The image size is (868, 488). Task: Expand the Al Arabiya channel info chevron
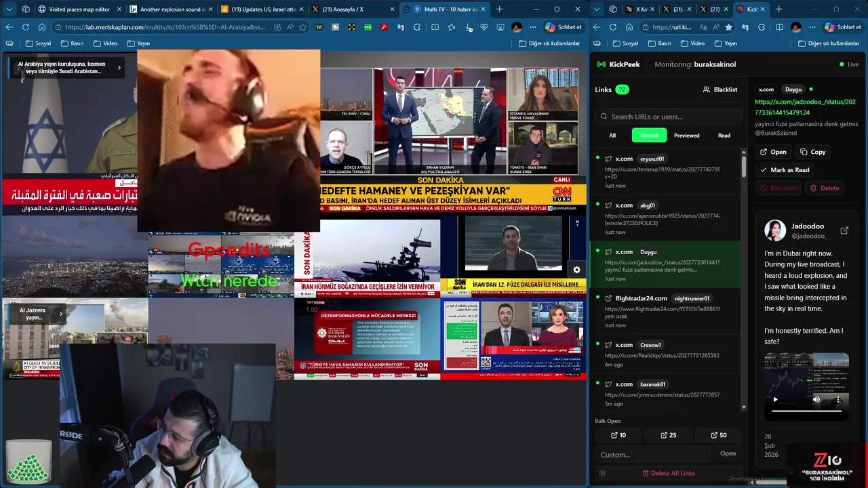click(119, 67)
